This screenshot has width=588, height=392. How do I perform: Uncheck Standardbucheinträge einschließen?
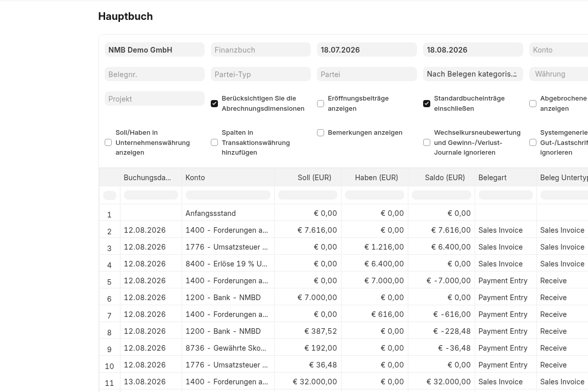click(426, 104)
